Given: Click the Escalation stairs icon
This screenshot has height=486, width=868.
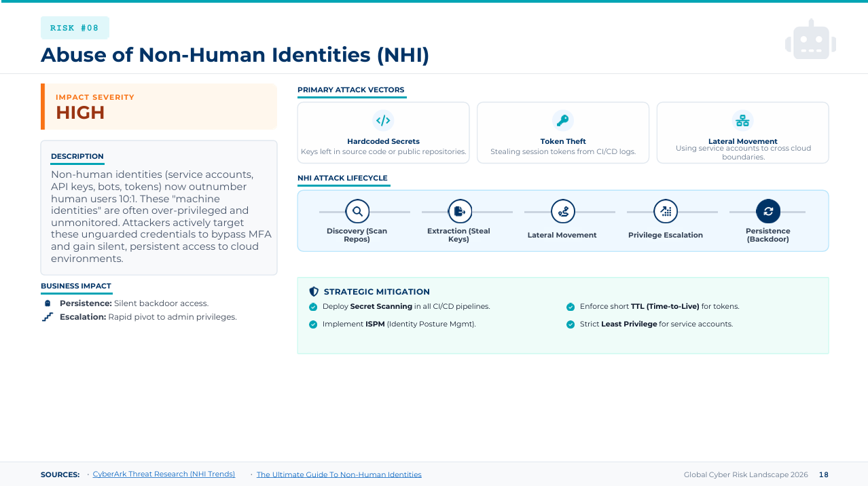Looking at the screenshot, I should [48, 317].
